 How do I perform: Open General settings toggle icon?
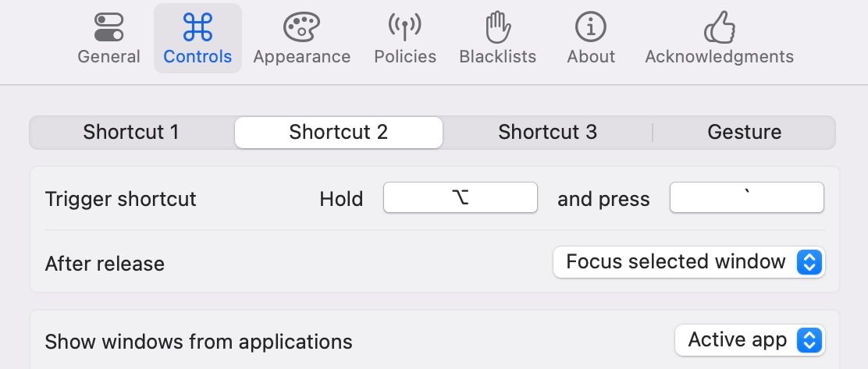pos(108,27)
